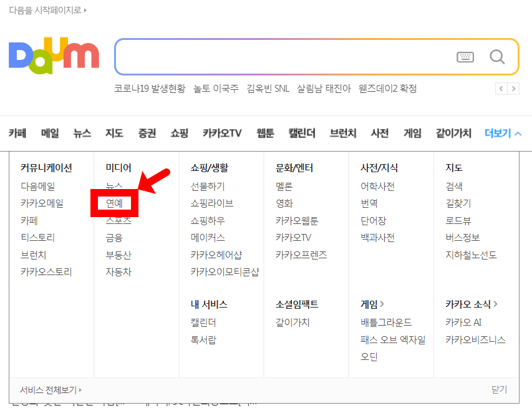Show next trending keywords arrow
The width and height of the screenshot is (532, 413).
pyautogui.click(x=513, y=89)
